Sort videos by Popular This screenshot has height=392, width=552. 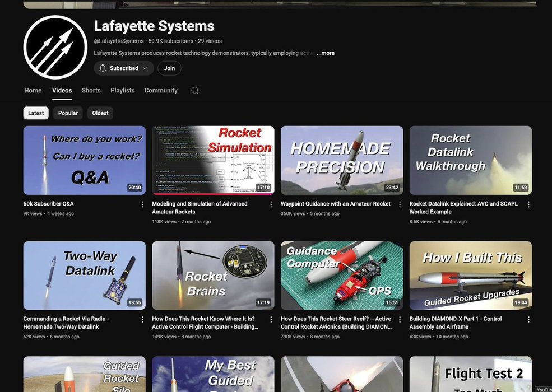(68, 113)
